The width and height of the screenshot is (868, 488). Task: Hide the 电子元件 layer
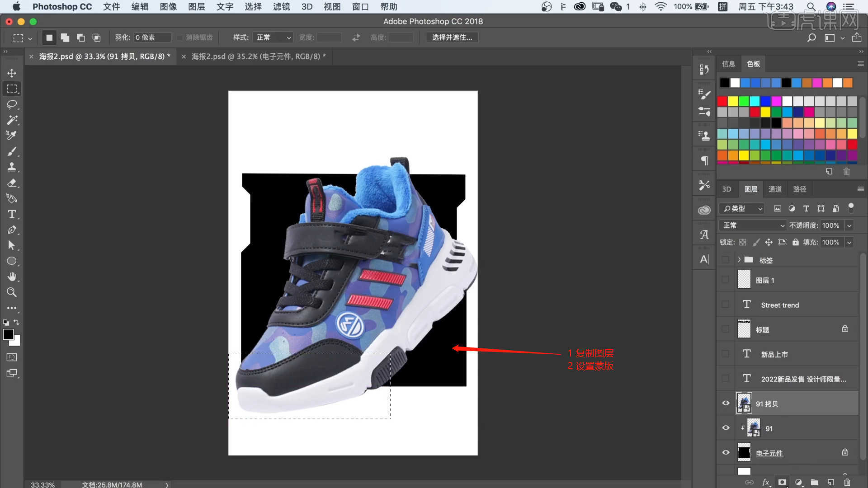click(x=726, y=452)
